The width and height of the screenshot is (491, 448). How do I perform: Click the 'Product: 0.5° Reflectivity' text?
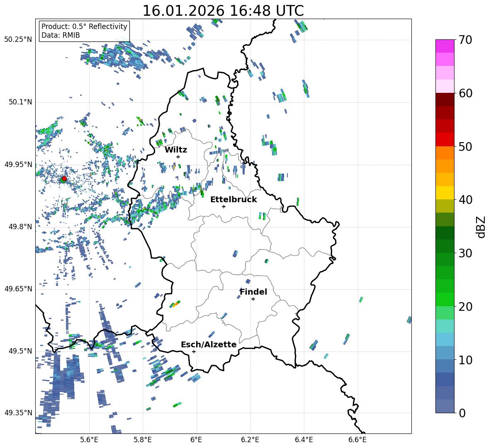tap(84, 27)
